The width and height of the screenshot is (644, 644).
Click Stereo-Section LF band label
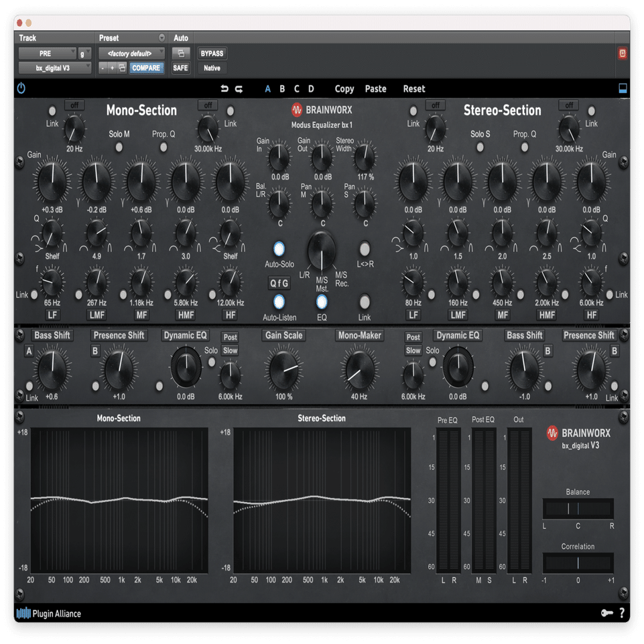tap(413, 315)
